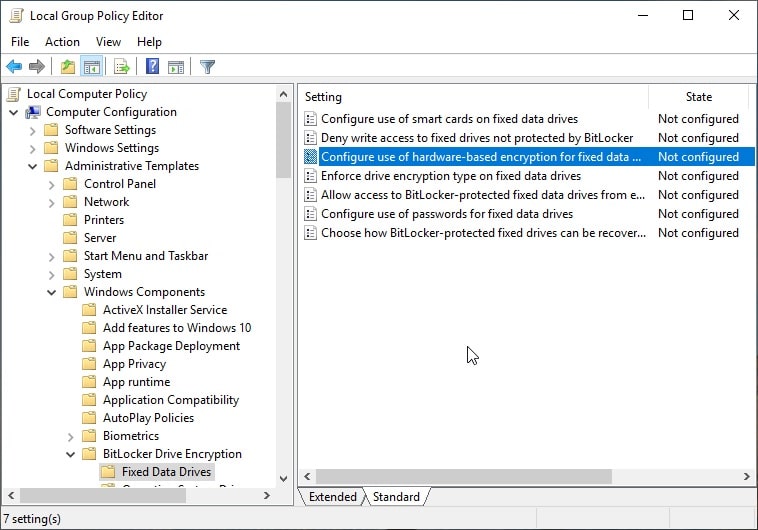Select Allow access to BitLocker-protected drives setting
Image resolution: width=758 pixels, height=530 pixels.
pyautogui.click(x=482, y=195)
